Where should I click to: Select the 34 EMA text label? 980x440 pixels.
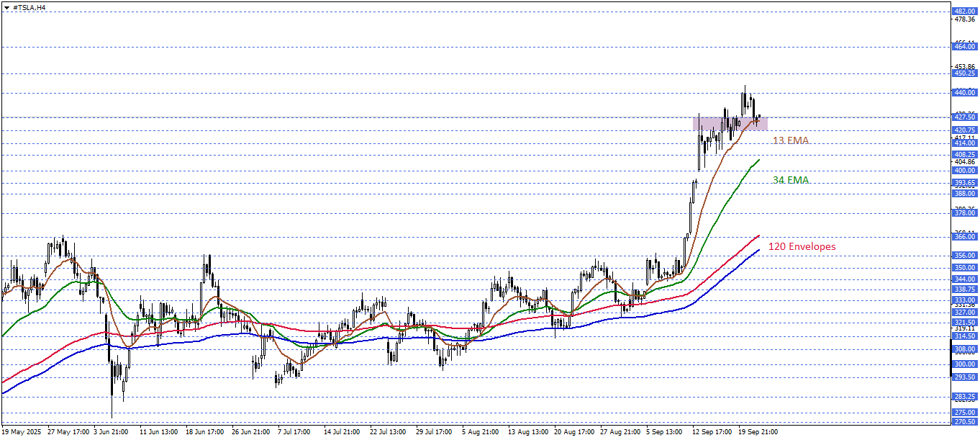[x=790, y=180]
